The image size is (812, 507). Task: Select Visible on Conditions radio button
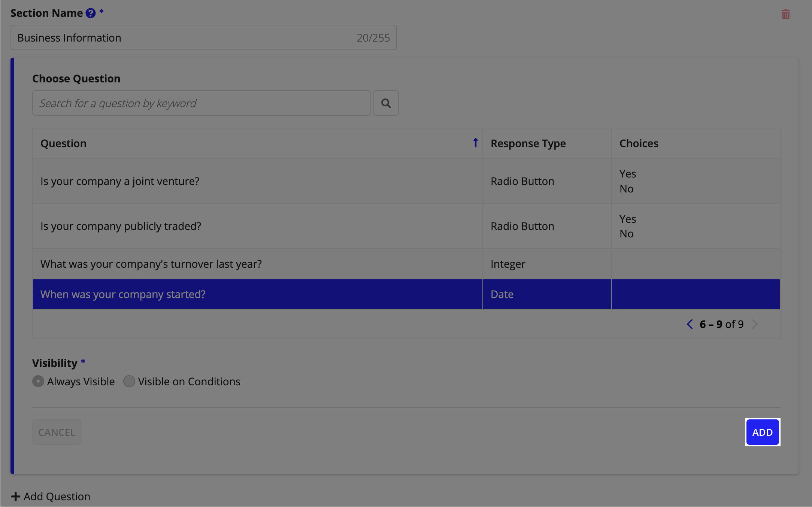pos(129,381)
